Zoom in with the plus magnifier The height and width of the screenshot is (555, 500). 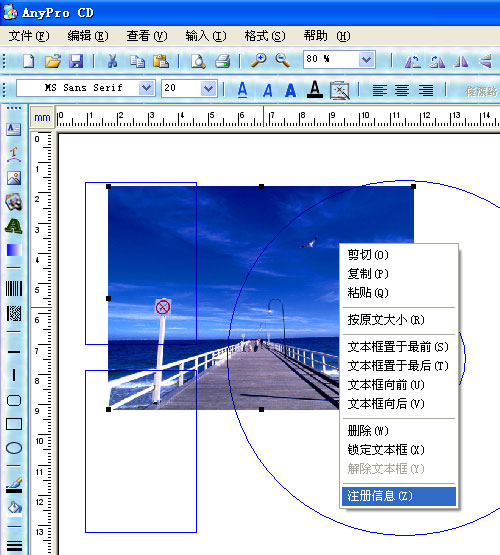(x=259, y=60)
